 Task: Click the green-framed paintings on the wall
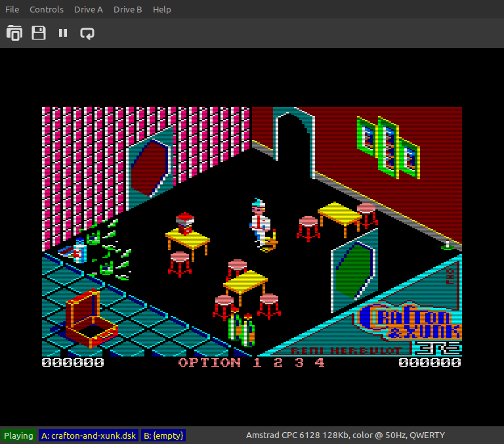coord(388,148)
